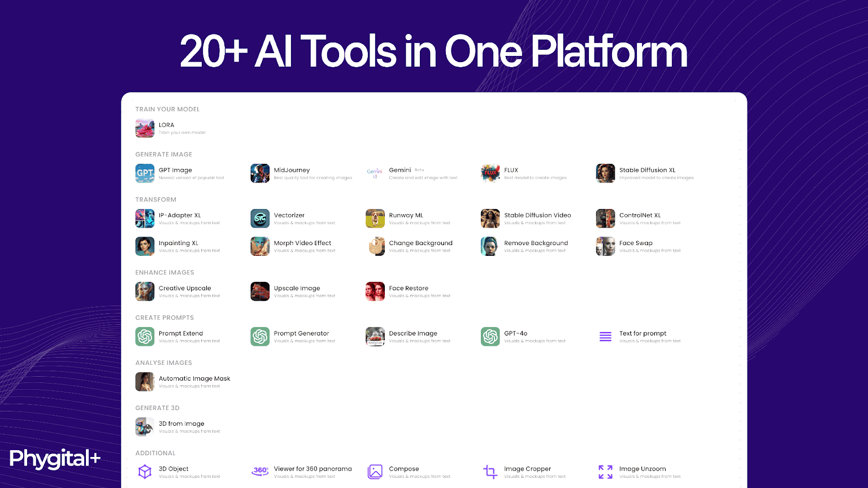868x488 pixels.
Task: Open the 3D Object cube icon
Action: tap(145, 472)
